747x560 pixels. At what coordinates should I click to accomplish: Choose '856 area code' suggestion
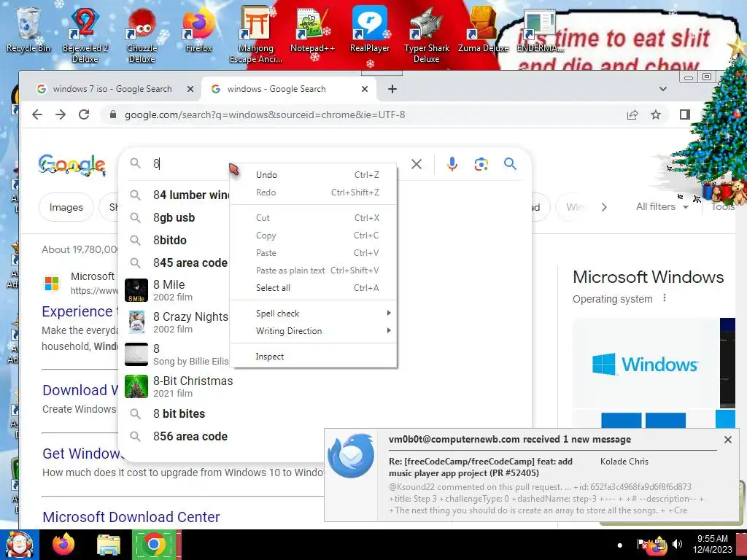click(x=190, y=436)
